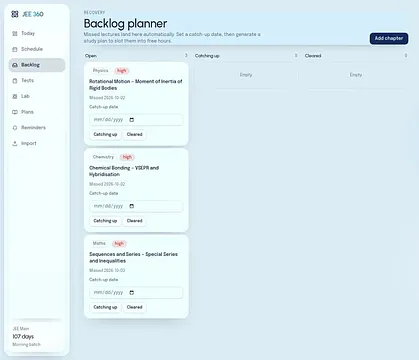Set catch-up date field for Chemical Bonding
Screen dimensions: 419x360
(x=136, y=206)
